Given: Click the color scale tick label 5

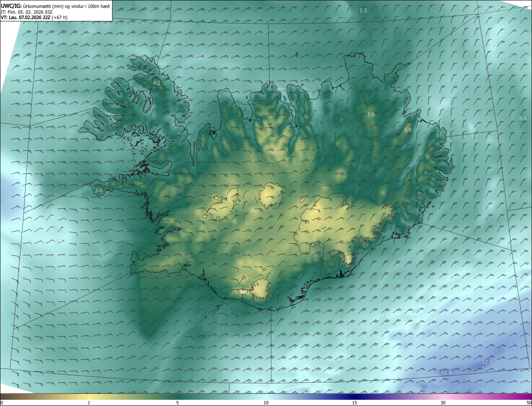Looking at the screenshot, I should pyautogui.click(x=177, y=403).
